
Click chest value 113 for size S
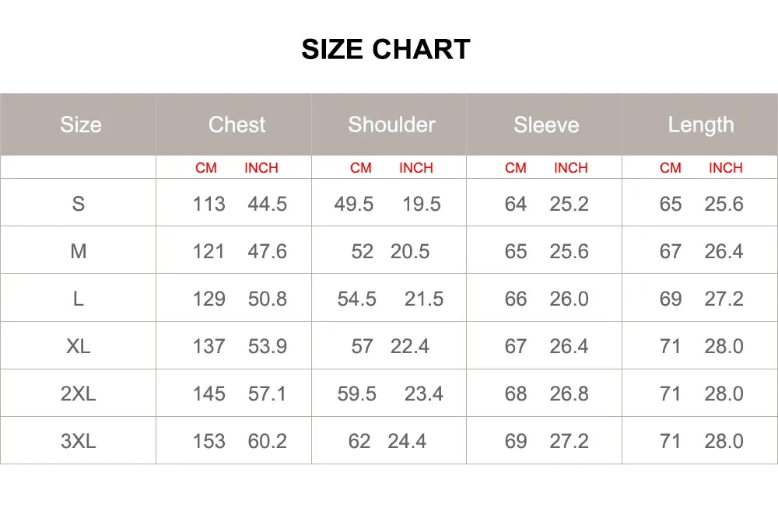coord(209,205)
